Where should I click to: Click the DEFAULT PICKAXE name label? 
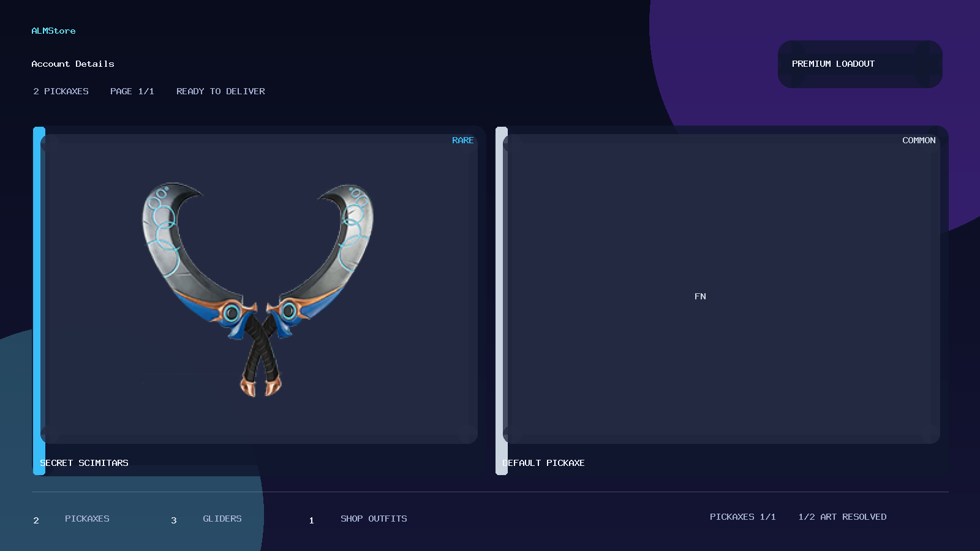pyautogui.click(x=543, y=463)
